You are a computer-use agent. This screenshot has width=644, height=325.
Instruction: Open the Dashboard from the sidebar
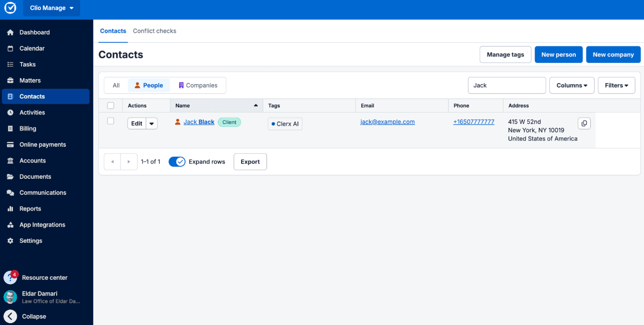click(x=34, y=32)
